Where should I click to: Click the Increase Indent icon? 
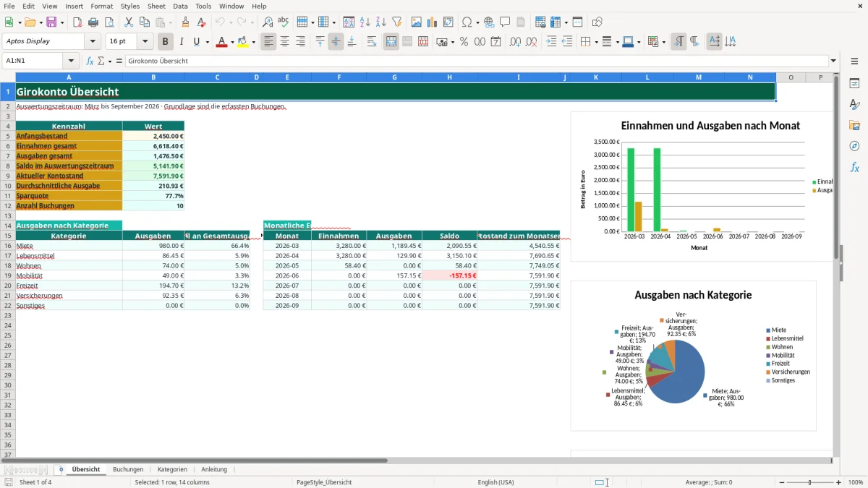click(x=551, y=42)
